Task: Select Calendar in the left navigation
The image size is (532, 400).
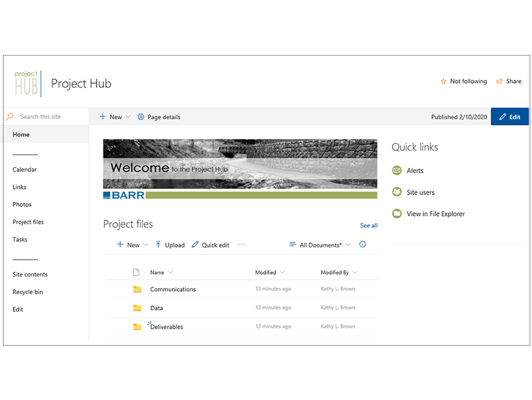Action: [25, 170]
